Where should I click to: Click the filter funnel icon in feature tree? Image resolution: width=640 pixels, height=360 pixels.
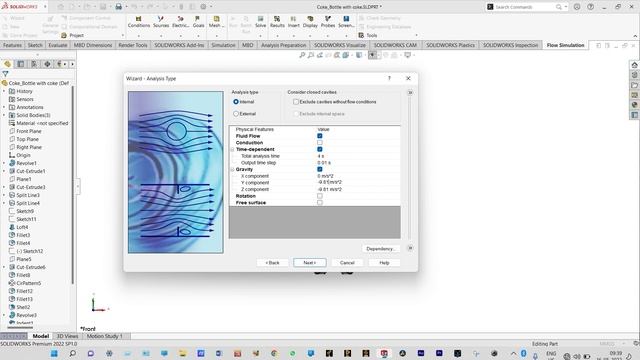5,74
